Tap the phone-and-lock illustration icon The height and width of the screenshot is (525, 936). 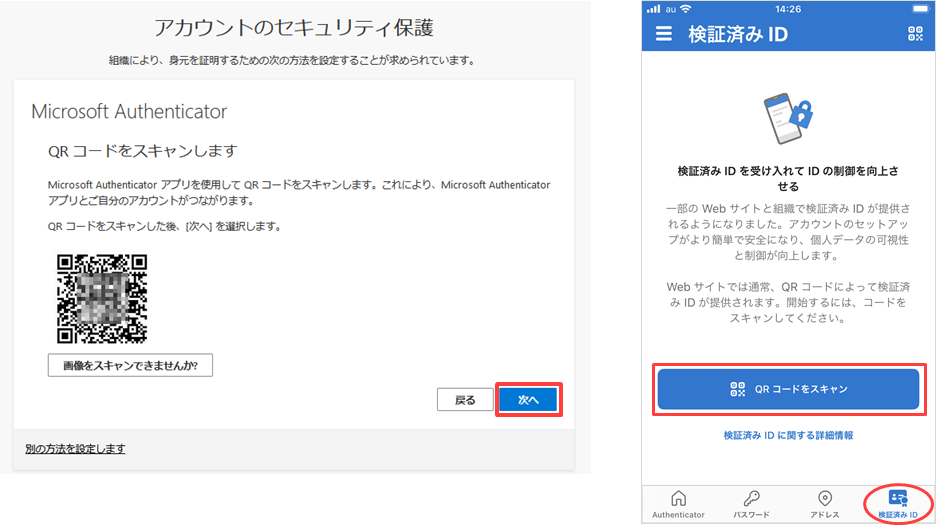pyautogui.click(x=788, y=118)
